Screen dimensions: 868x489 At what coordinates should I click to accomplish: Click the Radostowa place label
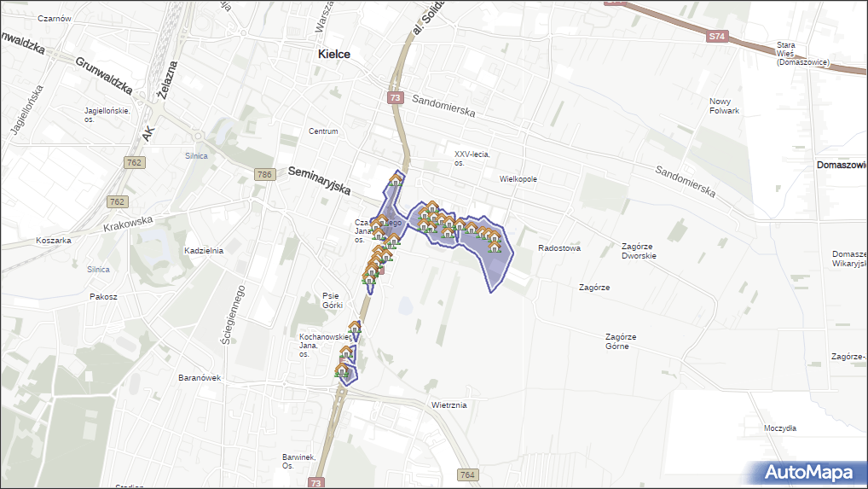(558, 248)
